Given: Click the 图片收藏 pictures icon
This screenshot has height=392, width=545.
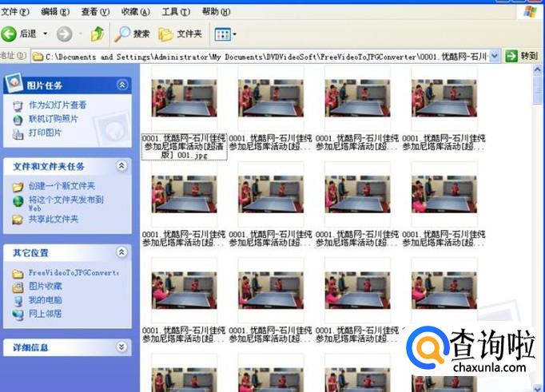Looking at the screenshot, I should (x=18, y=287).
